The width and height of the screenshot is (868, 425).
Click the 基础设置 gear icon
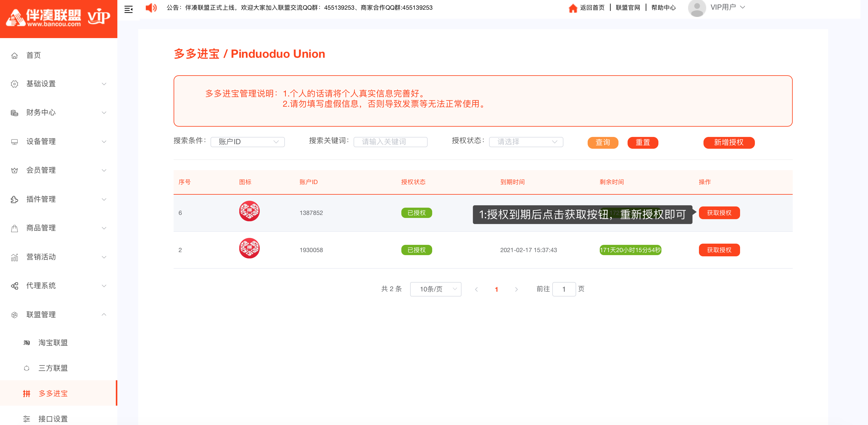tap(15, 84)
